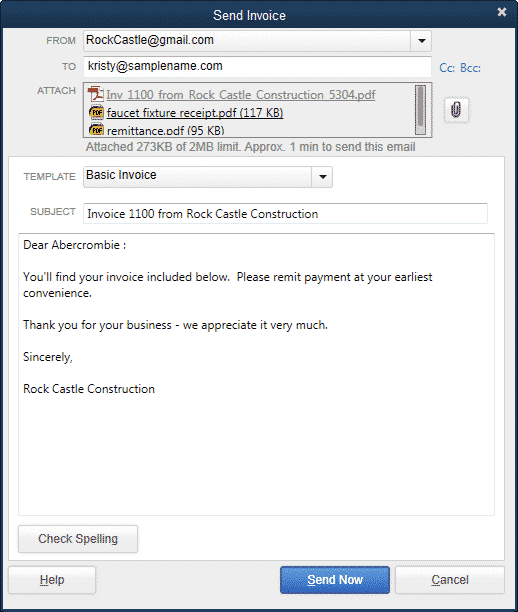The height and width of the screenshot is (612, 518).
Task: Click the paperclip attach file icon
Action: (x=456, y=110)
